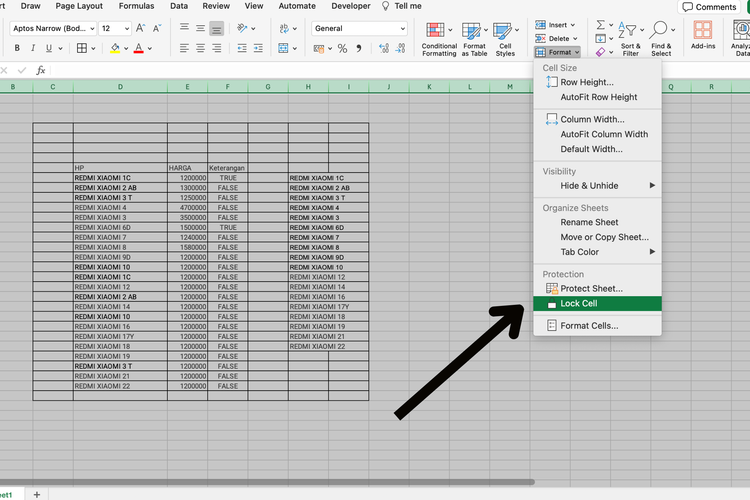Open Conditional Formatting menu
The height and width of the screenshot is (500, 750).
point(439,39)
